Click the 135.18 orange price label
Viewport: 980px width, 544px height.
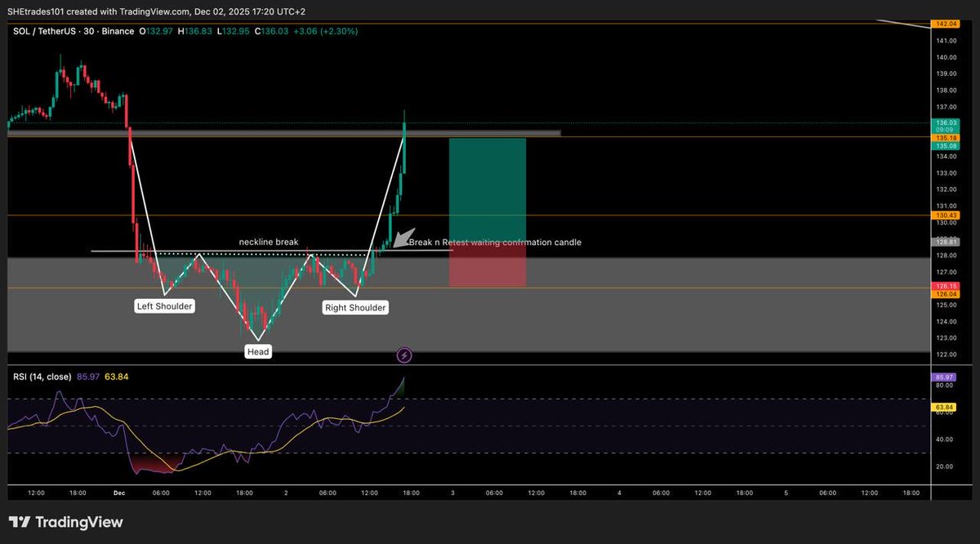(945, 139)
